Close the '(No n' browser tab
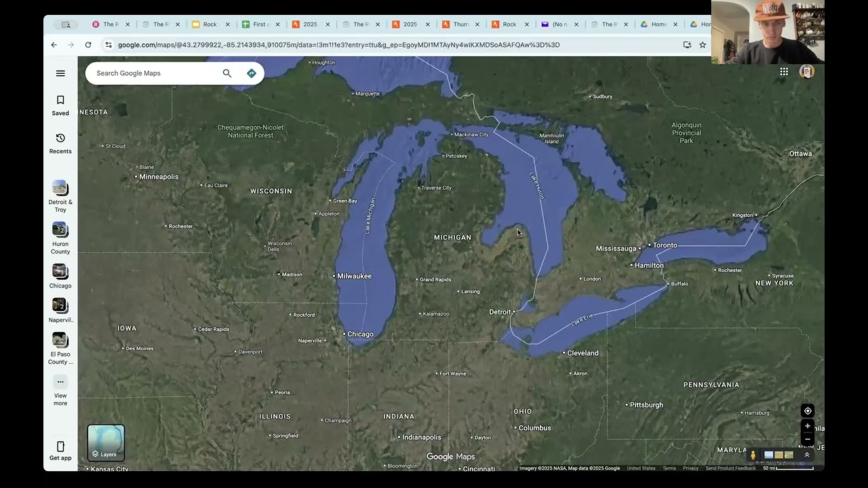The width and height of the screenshot is (868, 488). point(576,24)
